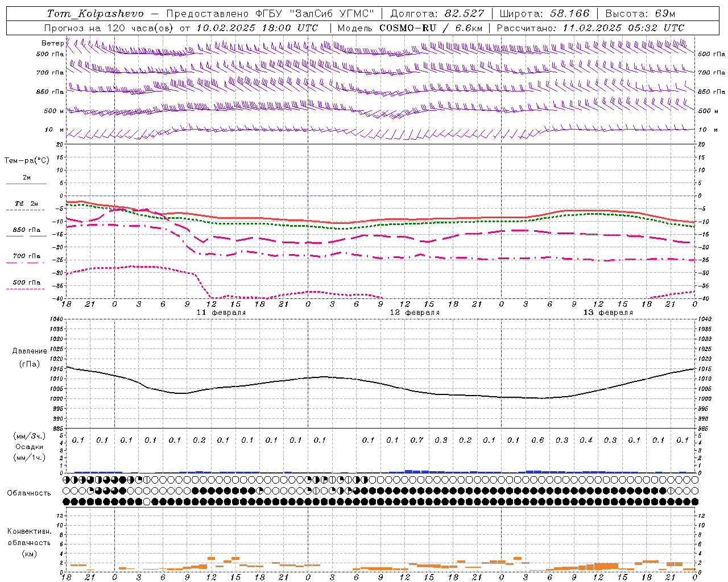Select the (км) unit of convective cloudiness
728x582 pixels.
coord(29,554)
